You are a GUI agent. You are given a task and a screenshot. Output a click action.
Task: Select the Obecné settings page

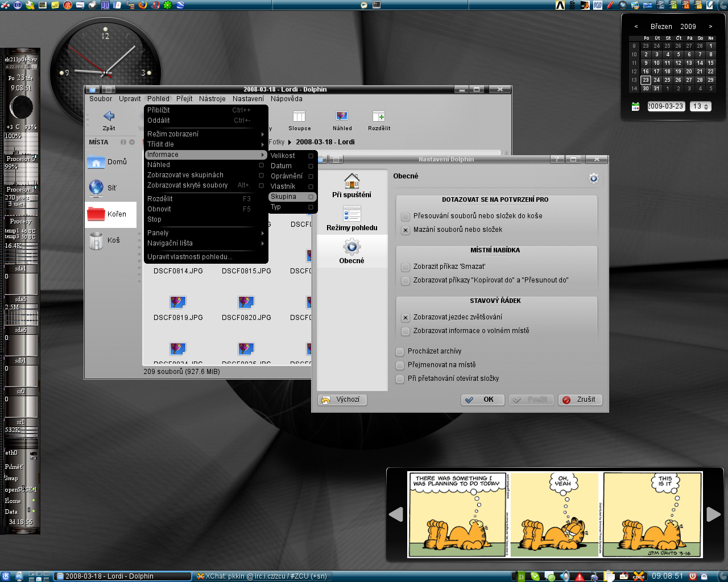point(351,252)
